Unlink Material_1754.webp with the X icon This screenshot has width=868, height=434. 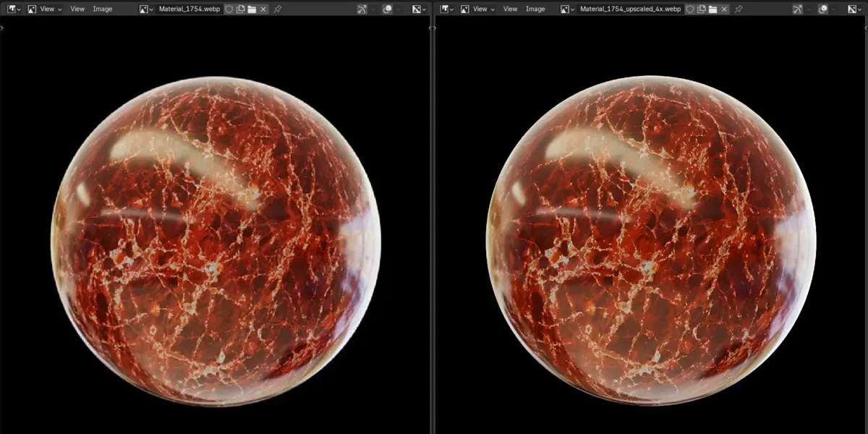263,9
